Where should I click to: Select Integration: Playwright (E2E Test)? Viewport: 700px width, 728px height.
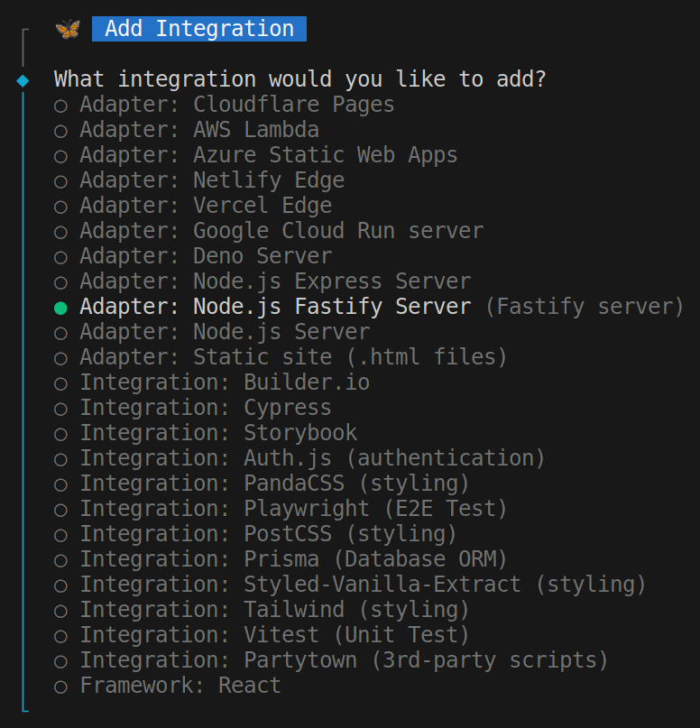click(280, 509)
